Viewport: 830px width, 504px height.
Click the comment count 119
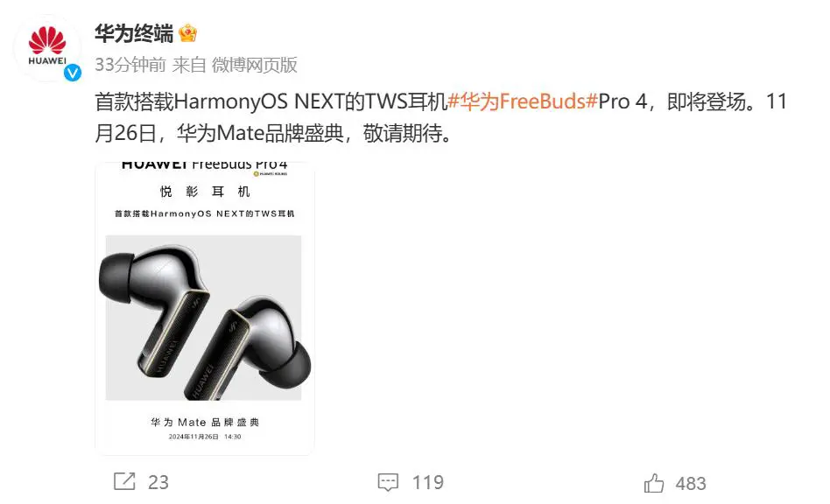428,482
